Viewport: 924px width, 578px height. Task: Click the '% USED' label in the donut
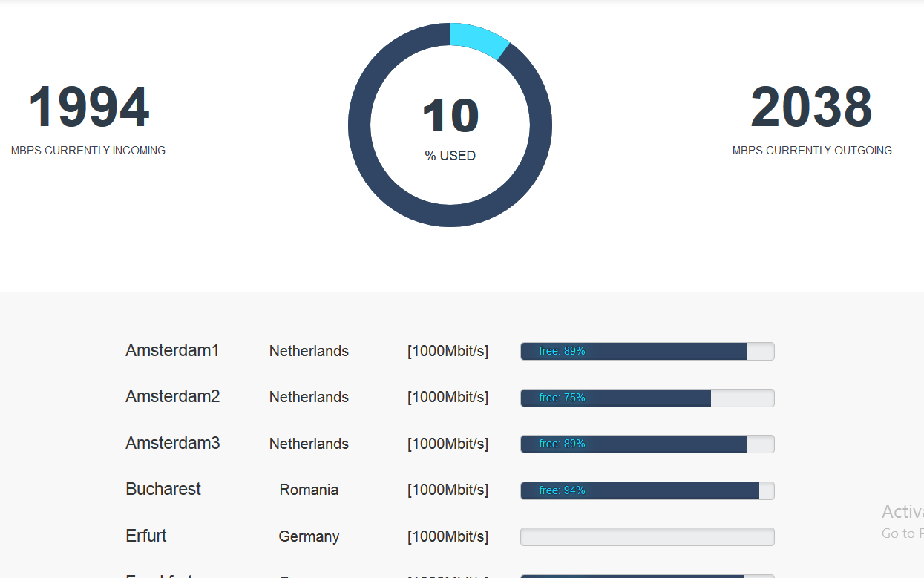[450, 156]
